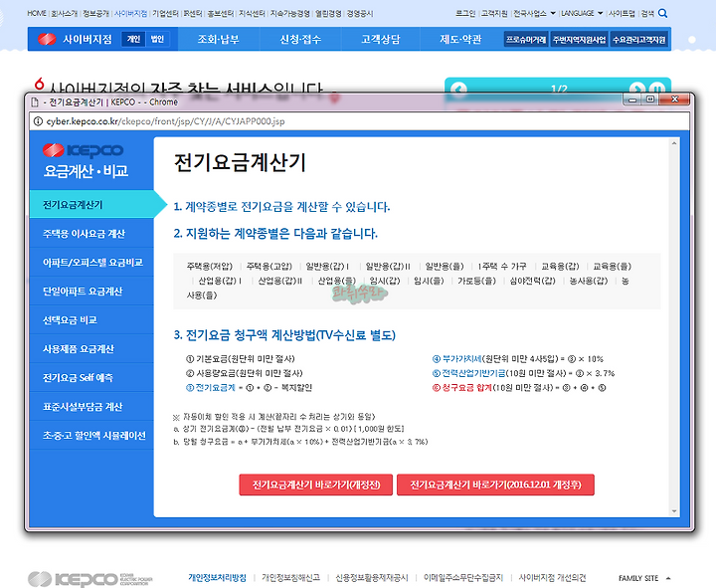Click HOME link in top header

[x=37, y=13]
